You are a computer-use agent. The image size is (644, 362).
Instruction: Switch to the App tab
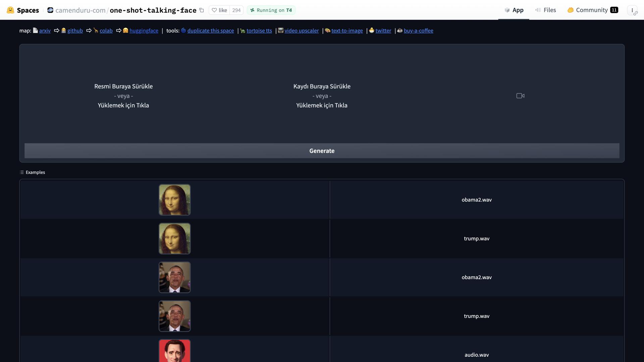(x=514, y=10)
